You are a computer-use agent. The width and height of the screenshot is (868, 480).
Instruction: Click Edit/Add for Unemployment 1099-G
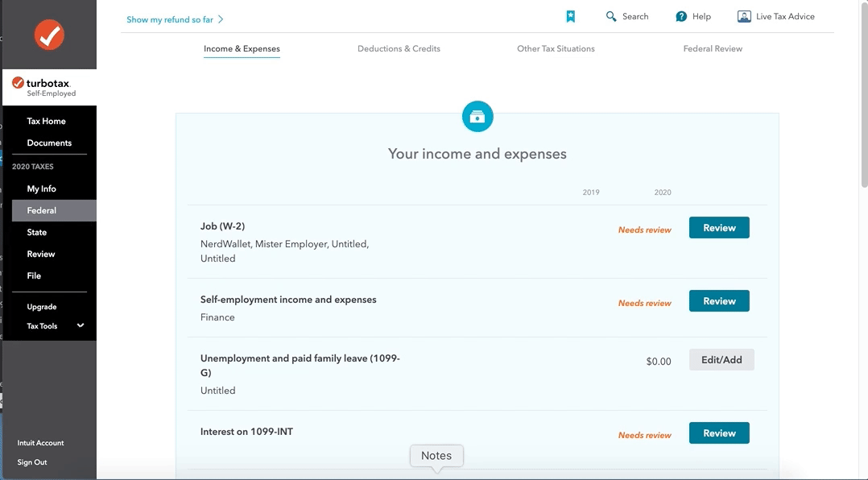[x=721, y=360]
